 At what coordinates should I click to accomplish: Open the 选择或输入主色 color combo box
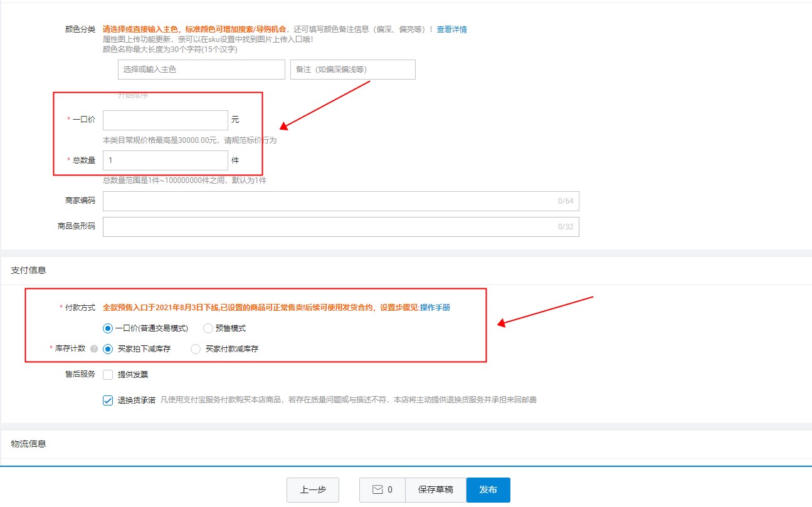pyautogui.click(x=201, y=70)
